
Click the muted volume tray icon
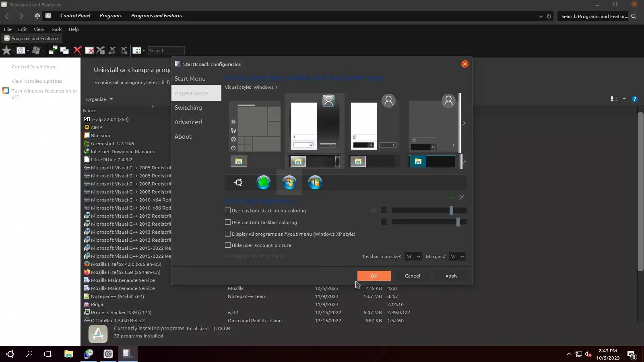pyautogui.click(x=588, y=354)
